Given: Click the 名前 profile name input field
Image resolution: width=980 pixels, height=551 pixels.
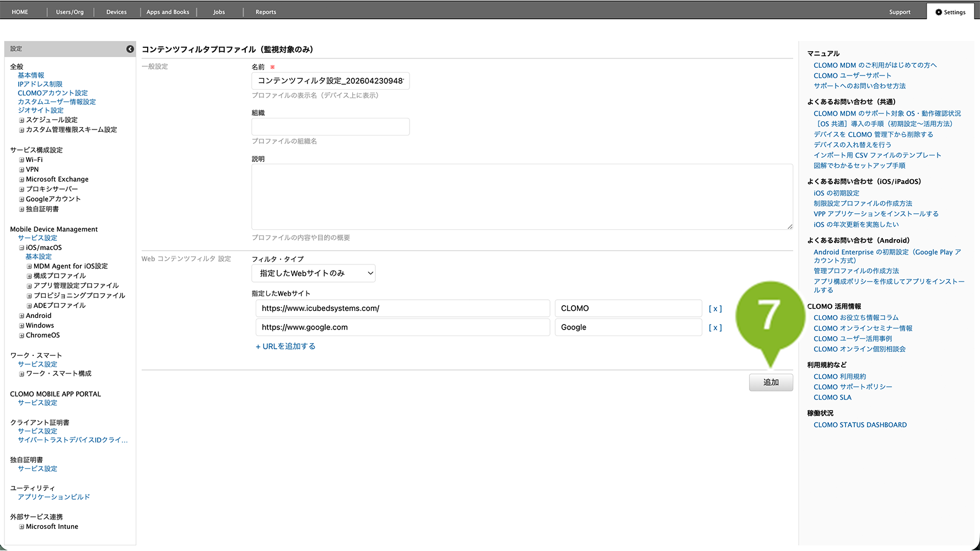Looking at the screenshot, I should [x=330, y=81].
